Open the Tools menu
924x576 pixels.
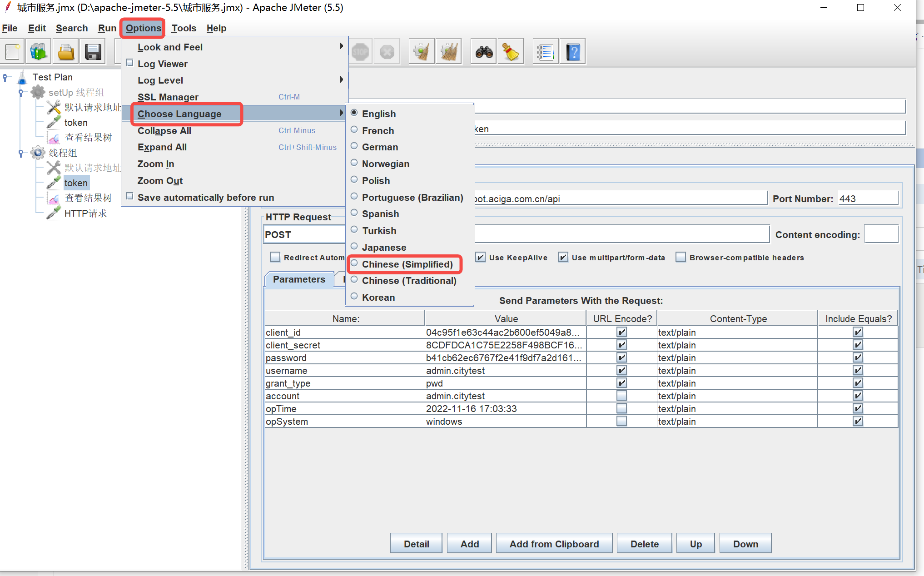coord(184,28)
